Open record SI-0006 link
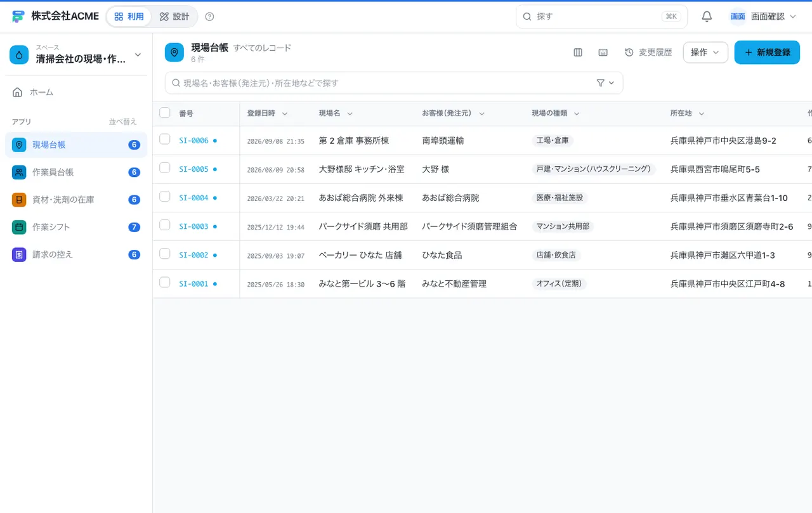The width and height of the screenshot is (812, 513). click(193, 141)
